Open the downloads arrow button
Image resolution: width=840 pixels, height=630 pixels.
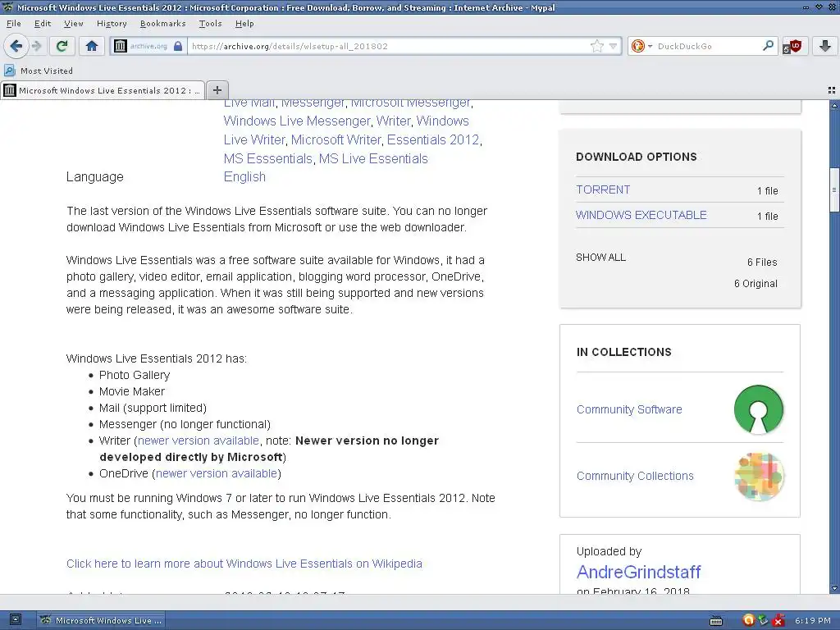point(825,46)
